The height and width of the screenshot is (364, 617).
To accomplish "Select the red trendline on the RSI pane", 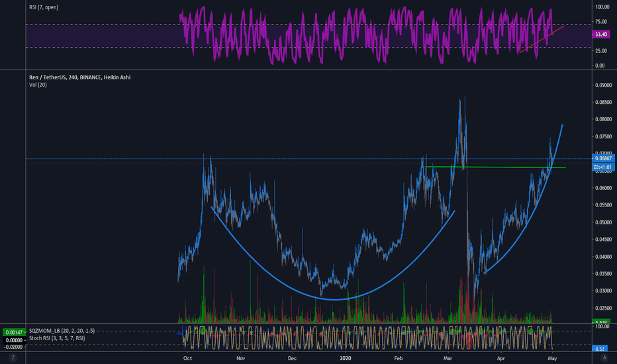I will tap(542, 39).
